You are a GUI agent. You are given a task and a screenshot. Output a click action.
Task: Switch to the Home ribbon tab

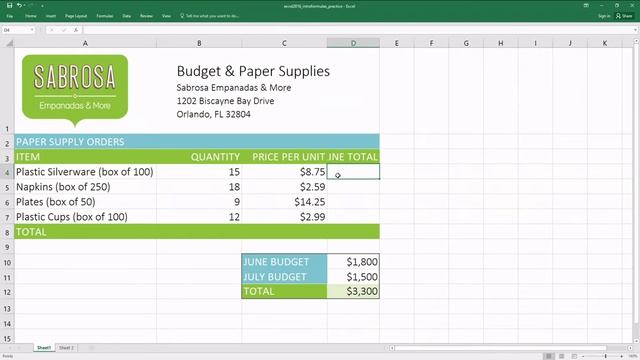point(31,16)
